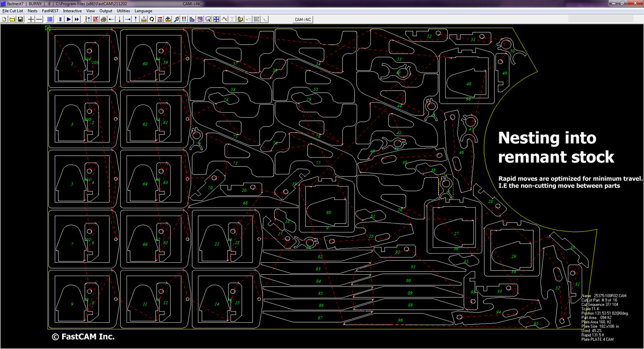Image resolution: width=644 pixels, height=349 pixels.
Task: Click the blue four-way arrows pan icon
Action: pos(216,19)
